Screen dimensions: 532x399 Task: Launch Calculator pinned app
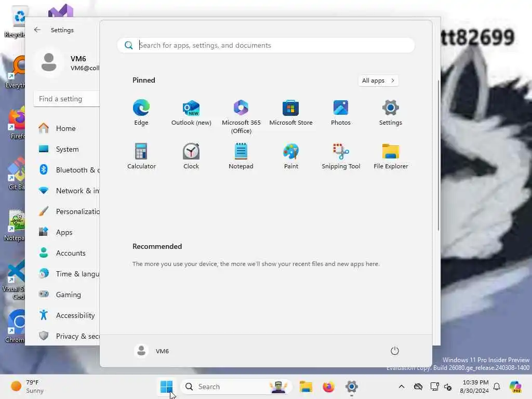click(141, 156)
